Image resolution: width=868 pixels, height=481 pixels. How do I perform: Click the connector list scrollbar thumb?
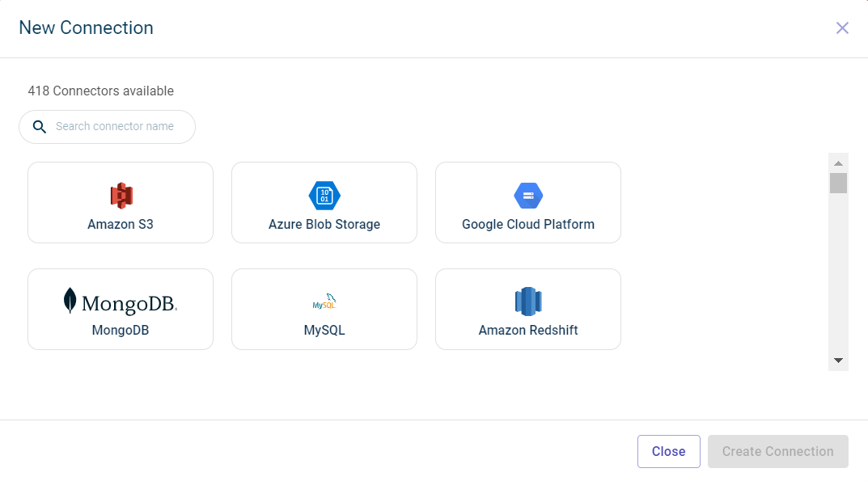pyautogui.click(x=838, y=183)
